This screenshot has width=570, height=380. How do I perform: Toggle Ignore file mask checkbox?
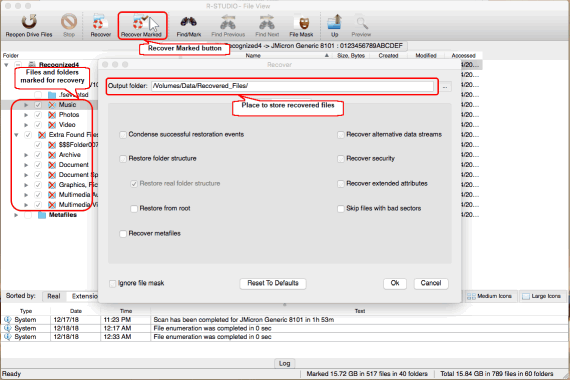pos(113,283)
